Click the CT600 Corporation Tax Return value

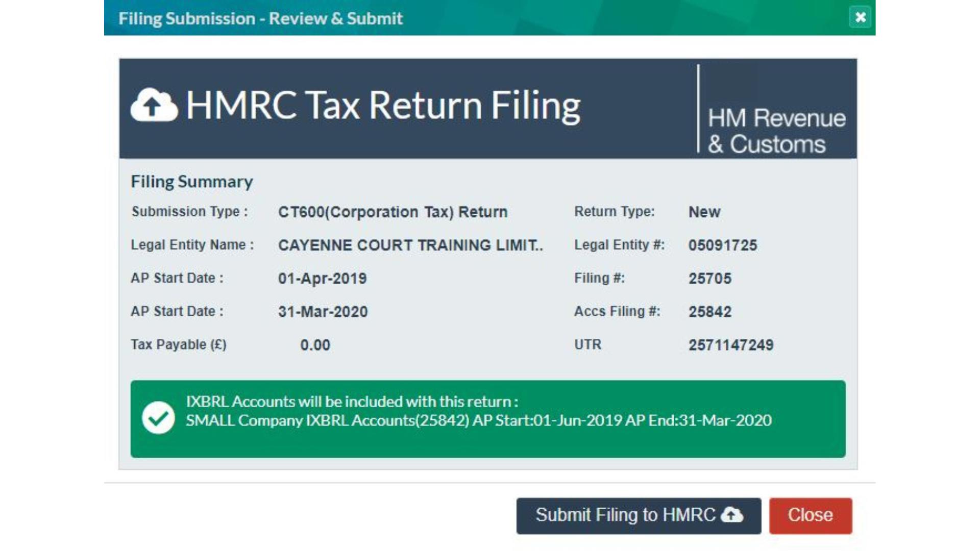point(392,212)
